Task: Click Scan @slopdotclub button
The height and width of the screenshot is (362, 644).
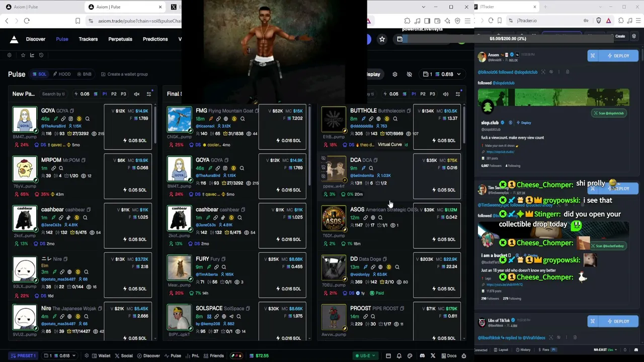Action: click(608, 113)
